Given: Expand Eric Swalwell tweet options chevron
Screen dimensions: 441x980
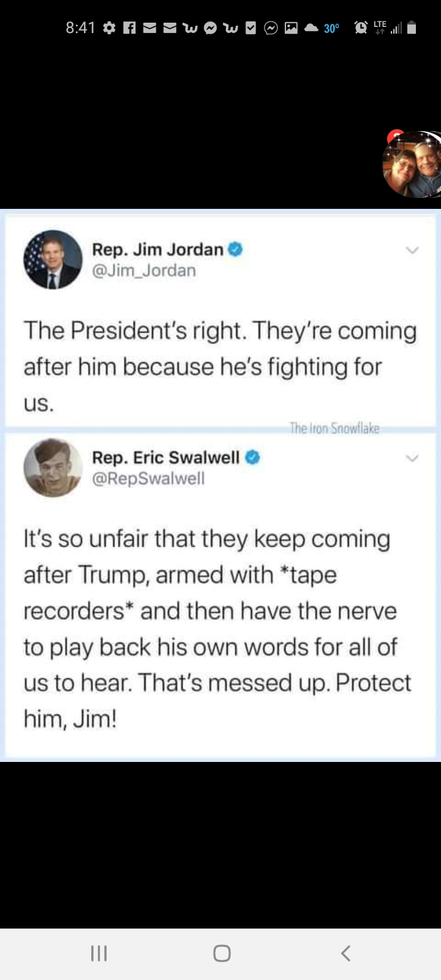Looking at the screenshot, I should 412,458.
